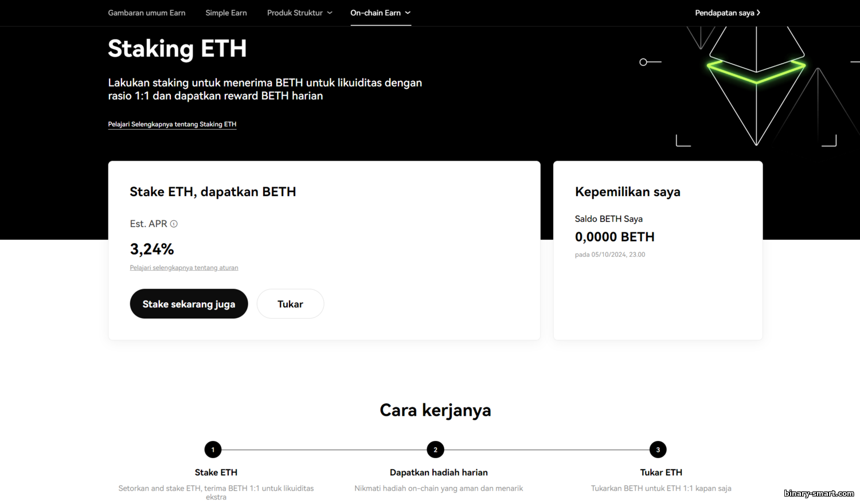Click the Stake sekarang juga button

pos(189,304)
